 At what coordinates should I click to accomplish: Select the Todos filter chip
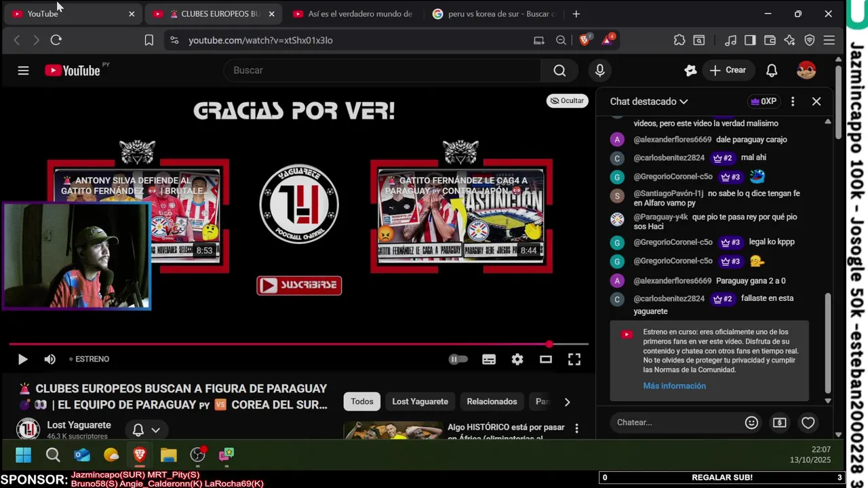coord(362,401)
